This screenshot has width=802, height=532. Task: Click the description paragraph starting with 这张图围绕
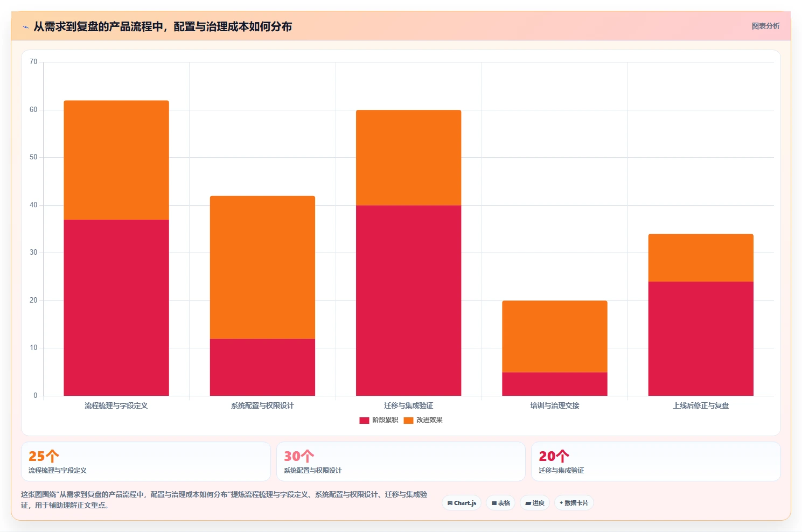click(x=224, y=500)
